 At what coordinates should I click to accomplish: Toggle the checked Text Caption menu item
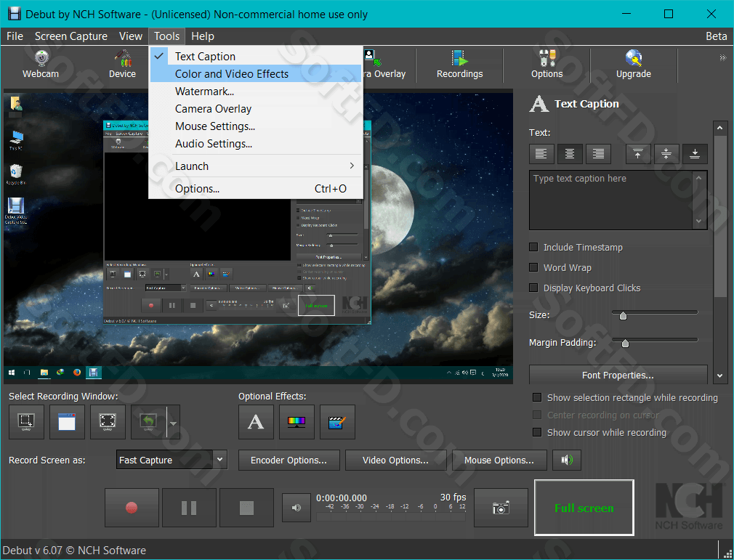[x=256, y=56]
